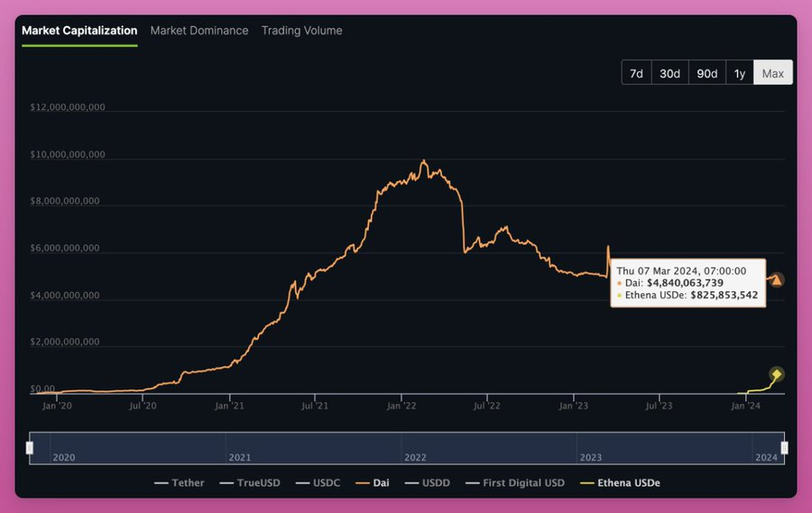Click the left handle of range navigator
This screenshot has width=812, height=513.
coord(30,448)
